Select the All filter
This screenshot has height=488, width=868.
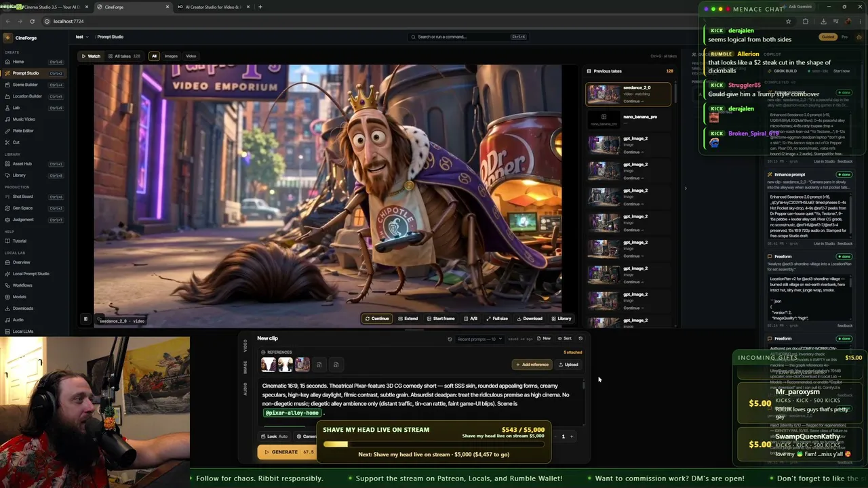click(154, 56)
